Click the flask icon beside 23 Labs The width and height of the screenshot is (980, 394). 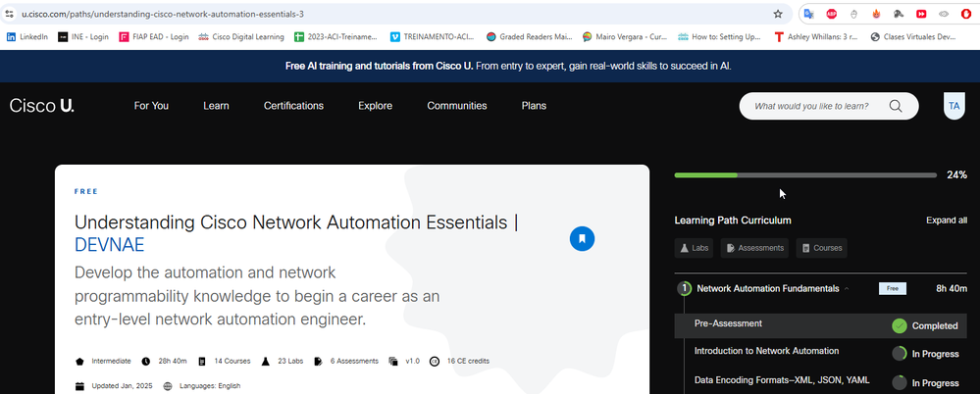(x=265, y=361)
